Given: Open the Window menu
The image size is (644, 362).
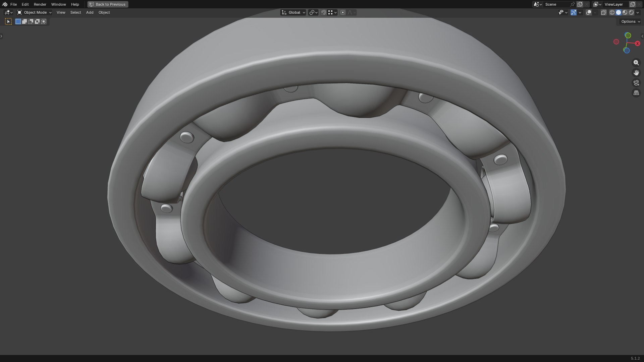Looking at the screenshot, I should point(58,4).
